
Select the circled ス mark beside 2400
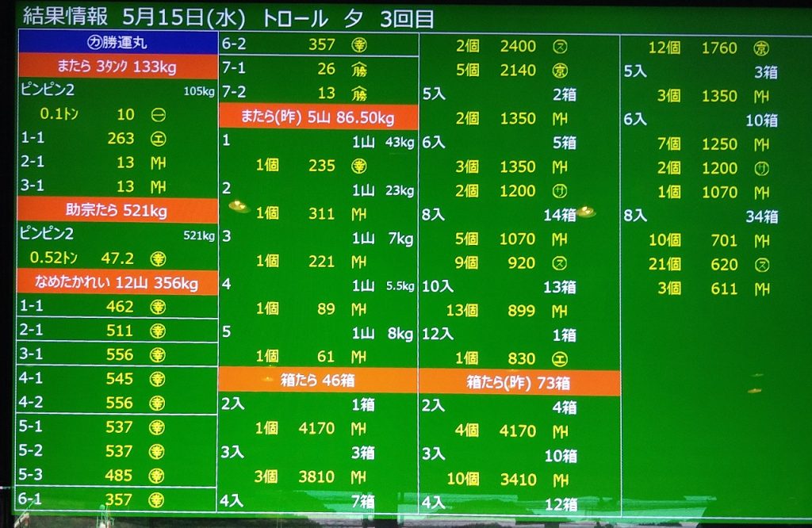[x=559, y=47]
